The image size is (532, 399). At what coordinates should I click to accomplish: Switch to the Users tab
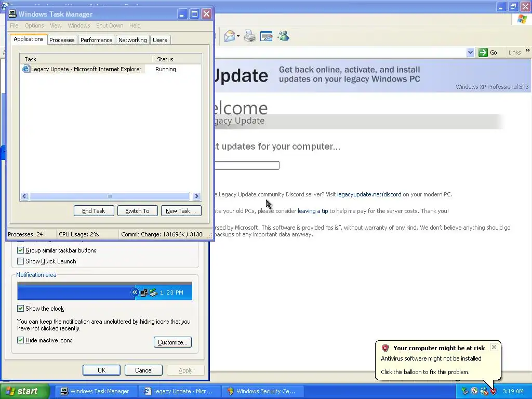click(160, 39)
